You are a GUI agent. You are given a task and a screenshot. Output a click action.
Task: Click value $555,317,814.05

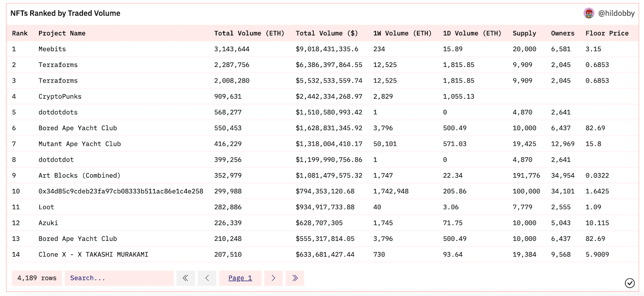[325, 239]
